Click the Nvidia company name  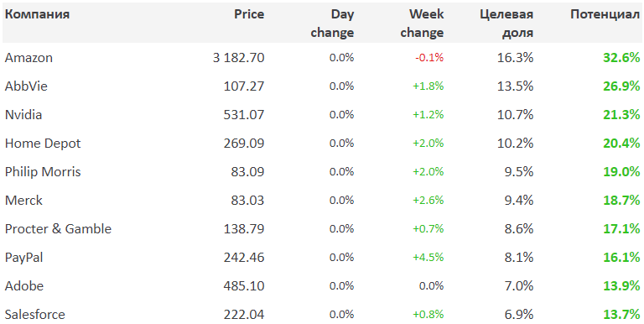tap(23, 115)
